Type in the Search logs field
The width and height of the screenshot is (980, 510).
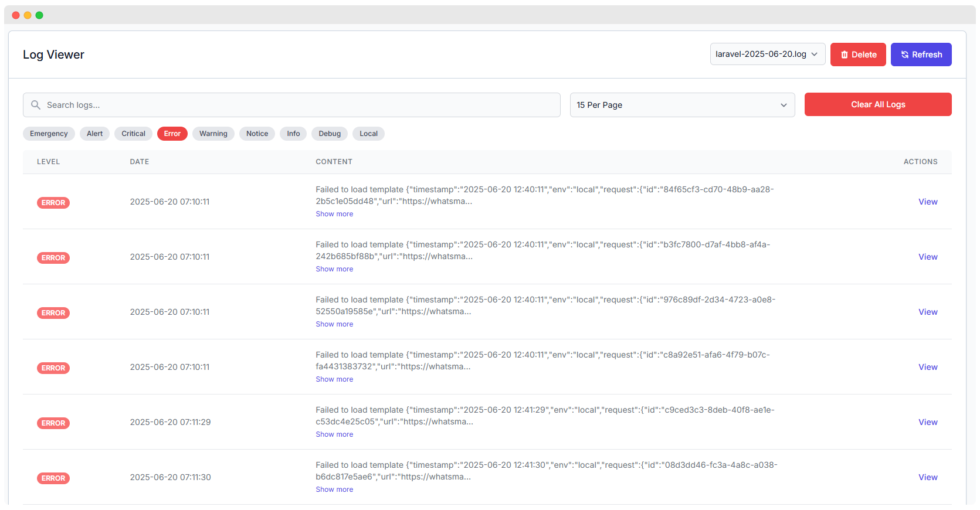tap(299, 105)
